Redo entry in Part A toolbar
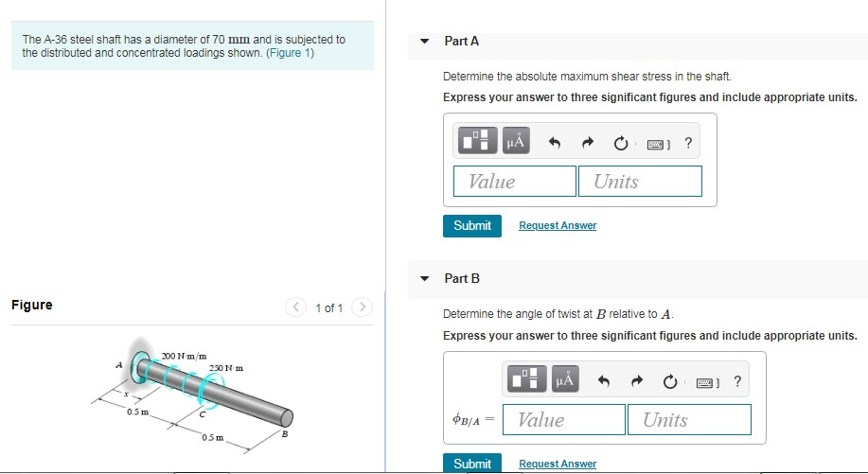 tap(587, 143)
